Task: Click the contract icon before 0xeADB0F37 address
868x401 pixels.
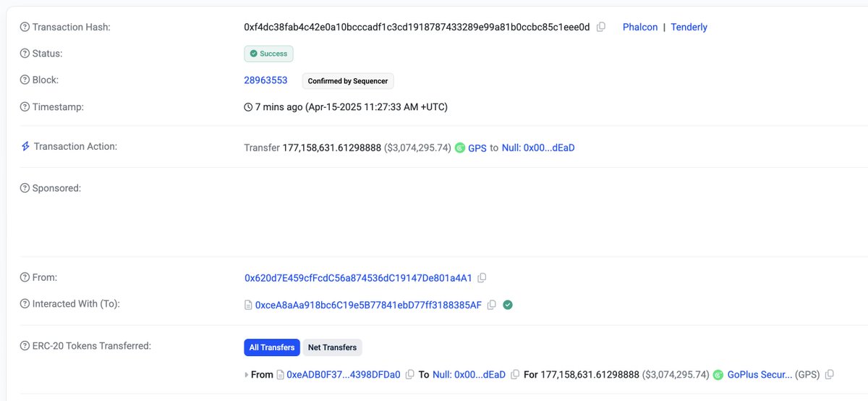Action: coord(281,375)
